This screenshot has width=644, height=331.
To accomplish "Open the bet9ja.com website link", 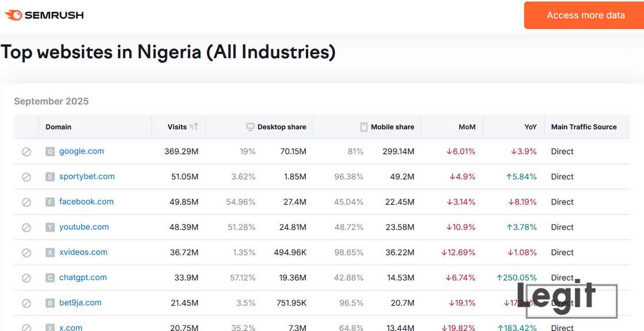I will point(79,303).
